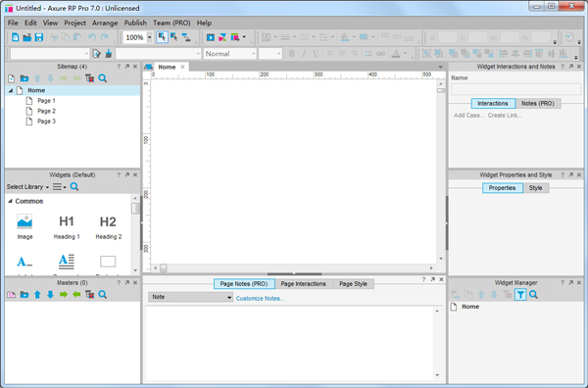The height and width of the screenshot is (388, 588).
Task: Select Page 2 in the Sitemap
Action: tap(46, 111)
